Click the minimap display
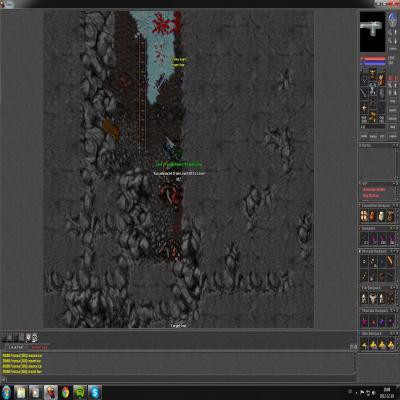The height and width of the screenshot is (400, 400). [373, 32]
